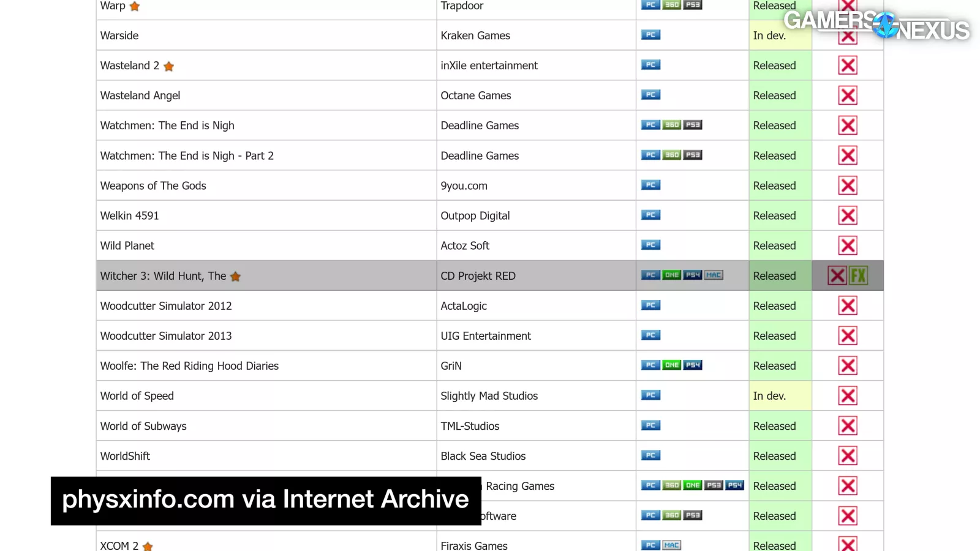Click the 360 badge for Watchmen: The End is Nigh
This screenshot has width=980, height=551.
tap(672, 125)
